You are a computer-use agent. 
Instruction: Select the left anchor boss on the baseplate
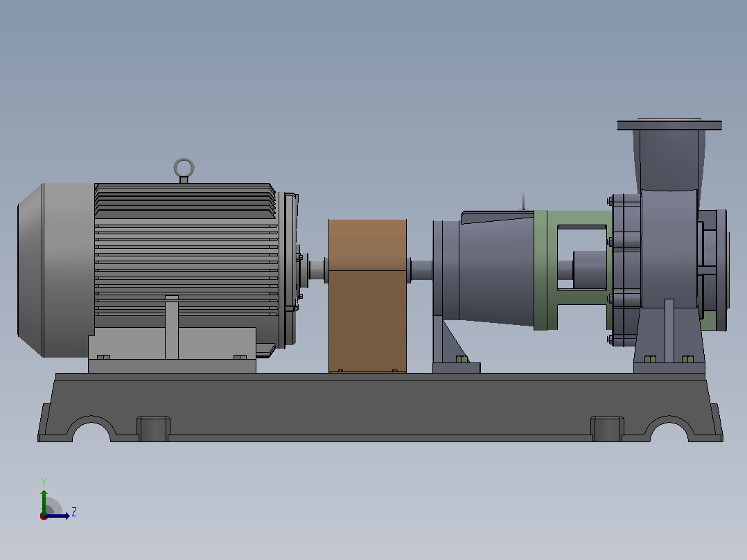pyautogui.click(x=153, y=429)
